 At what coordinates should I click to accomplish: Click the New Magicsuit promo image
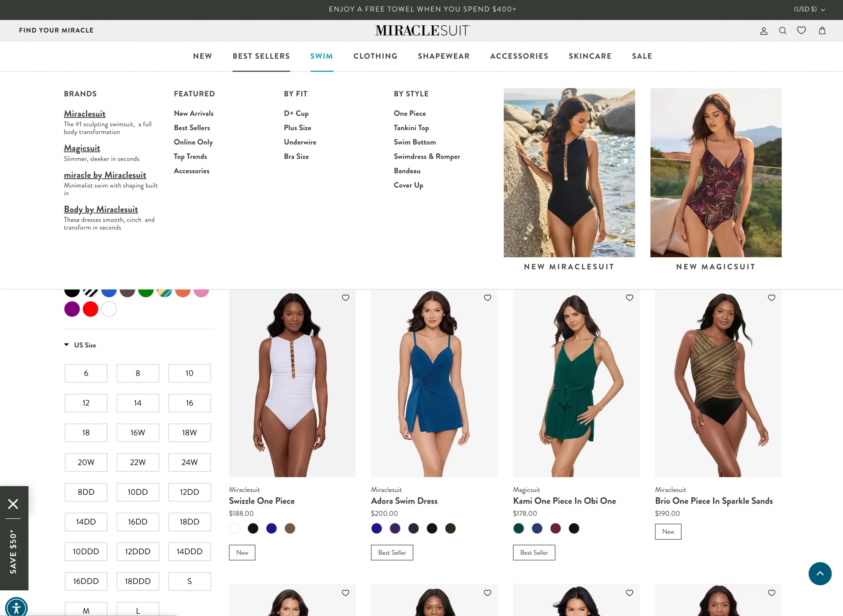[x=715, y=173]
